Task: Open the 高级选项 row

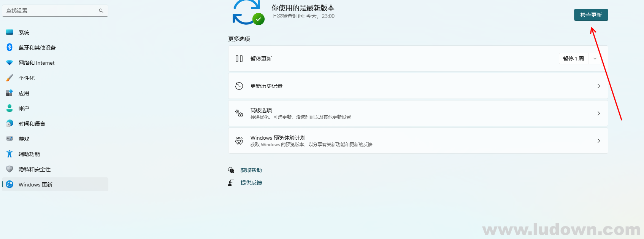Action: (418, 113)
